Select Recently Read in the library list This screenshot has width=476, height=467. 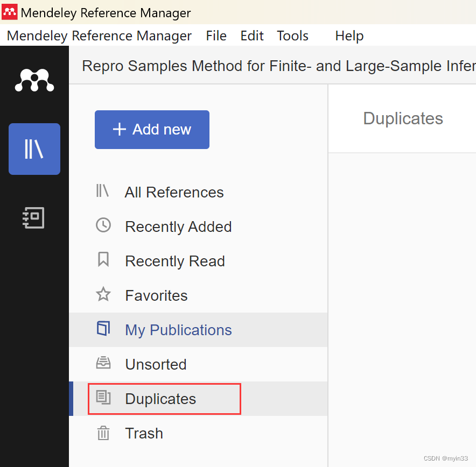coord(199,261)
